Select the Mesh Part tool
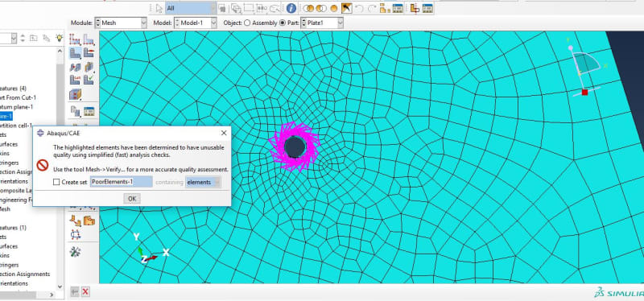Image resolution: width=644 pixels, height=301 pixels. [x=75, y=53]
